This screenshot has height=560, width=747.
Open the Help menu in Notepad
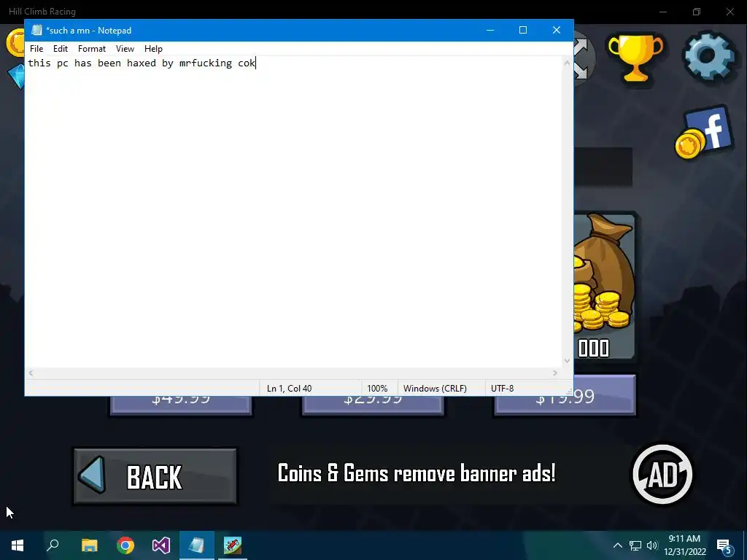tap(153, 49)
